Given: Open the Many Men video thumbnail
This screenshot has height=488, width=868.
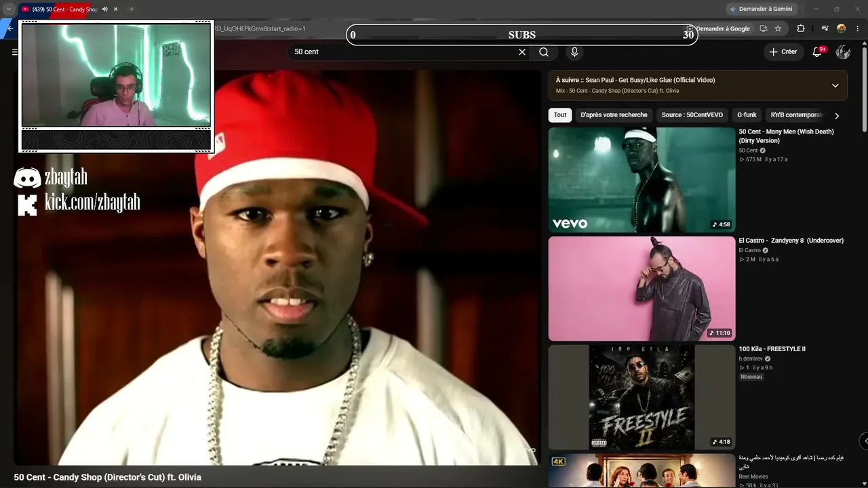Looking at the screenshot, I should coord(642,180).
